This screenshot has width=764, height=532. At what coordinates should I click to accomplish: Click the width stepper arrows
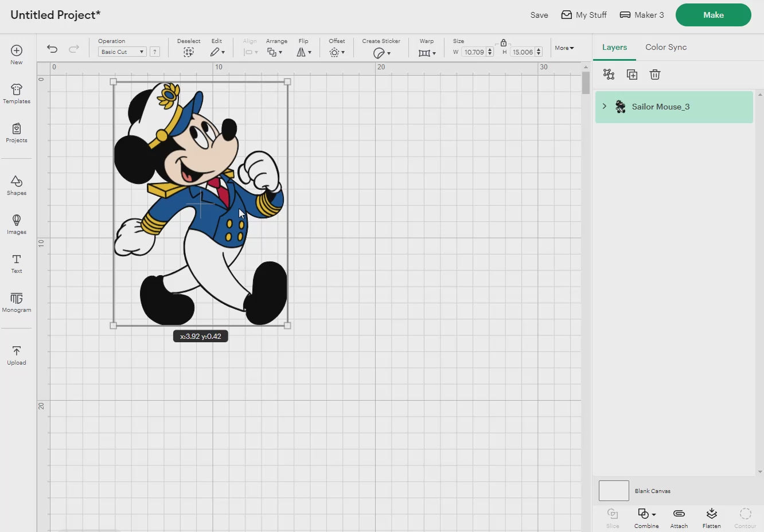(490, 52)
